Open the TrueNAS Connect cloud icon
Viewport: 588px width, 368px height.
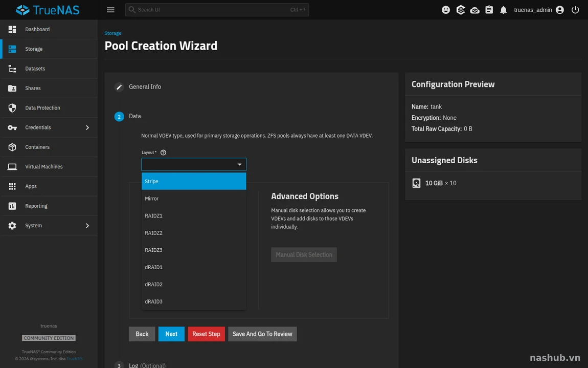click(x=475, y=10)
